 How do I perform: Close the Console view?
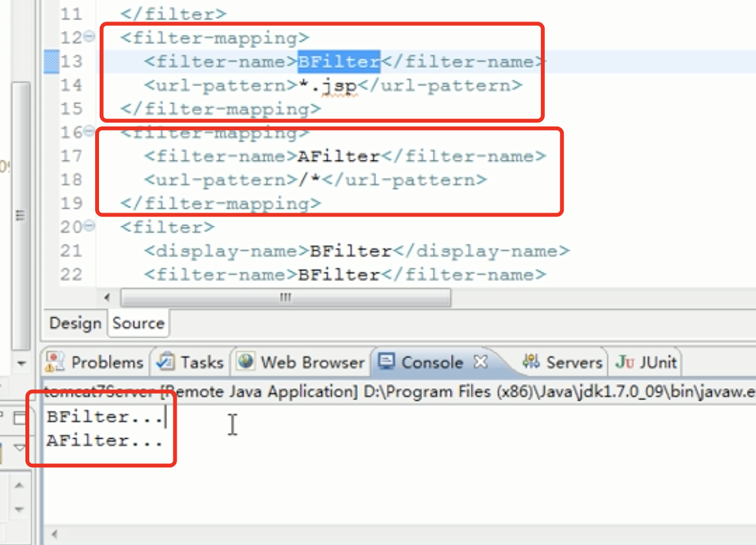(481, 362)
